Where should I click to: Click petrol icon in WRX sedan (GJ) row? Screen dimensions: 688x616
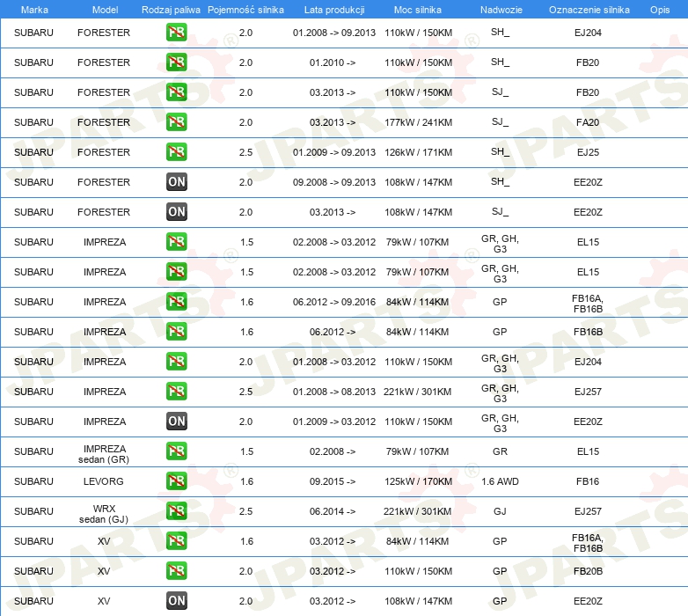[176, 510]
